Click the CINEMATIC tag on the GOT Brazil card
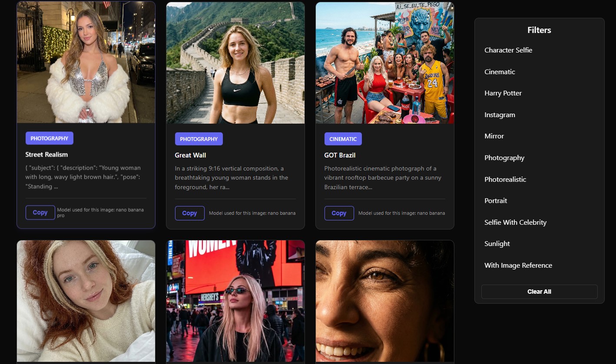Viewport: 616px width, 364px height. [343, 139]
